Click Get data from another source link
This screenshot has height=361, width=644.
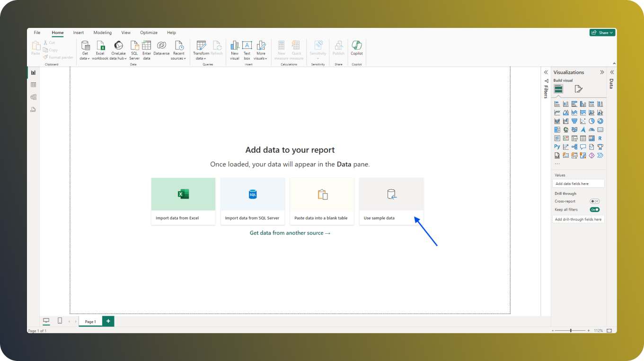pyautogui.click(x=290, y=233)
